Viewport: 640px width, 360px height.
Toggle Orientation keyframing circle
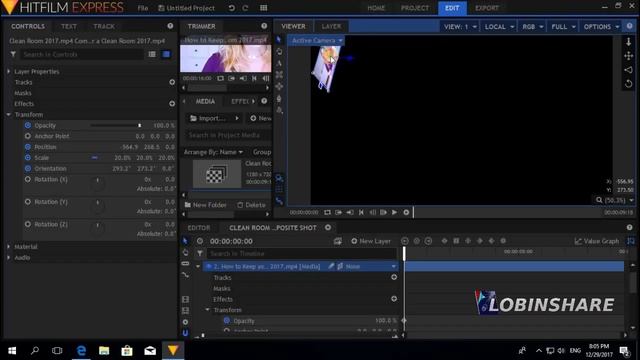(28, 168)
